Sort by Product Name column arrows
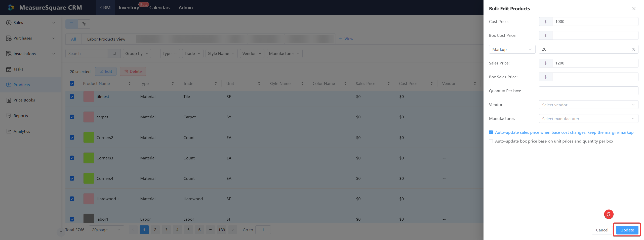The width and height of the screenshot is (644, 240). 129,83
